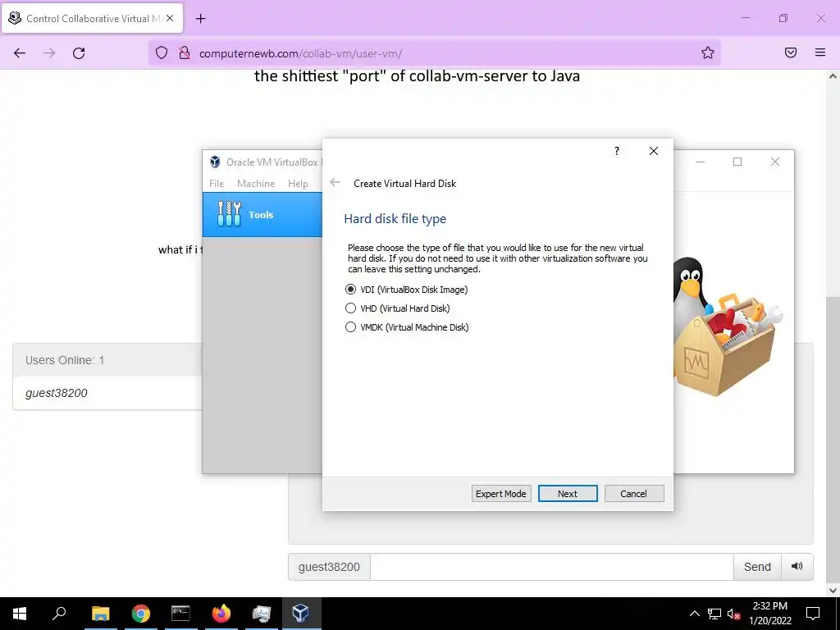Image resolution: width=840 pixels, height=630 pixels.
Task: Toggle chat sound speaker button
Action: click(797, 567)
